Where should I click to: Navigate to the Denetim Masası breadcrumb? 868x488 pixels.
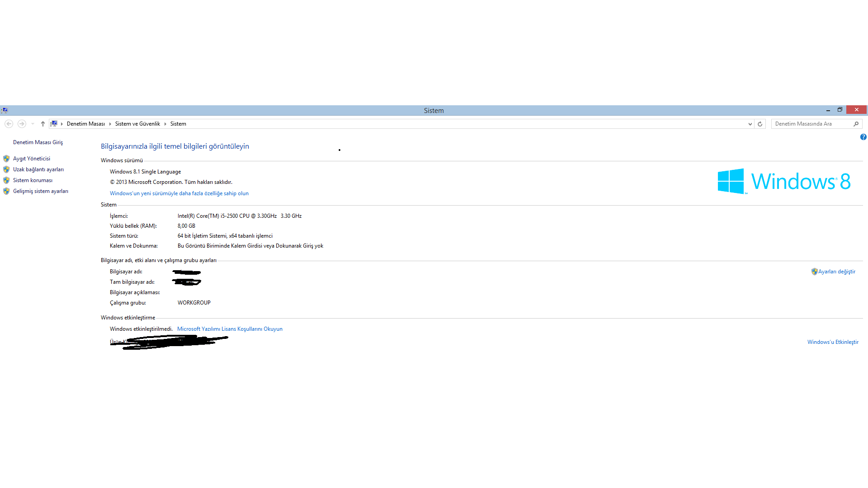tap(85, 124)
